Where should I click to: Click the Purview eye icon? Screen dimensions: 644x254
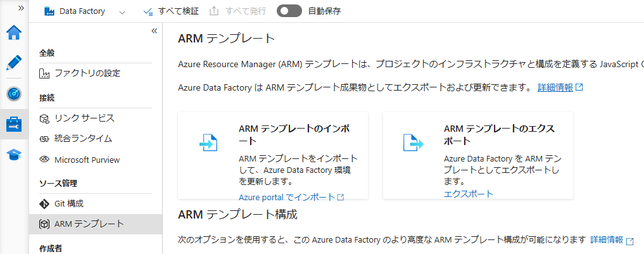[44, 160]
